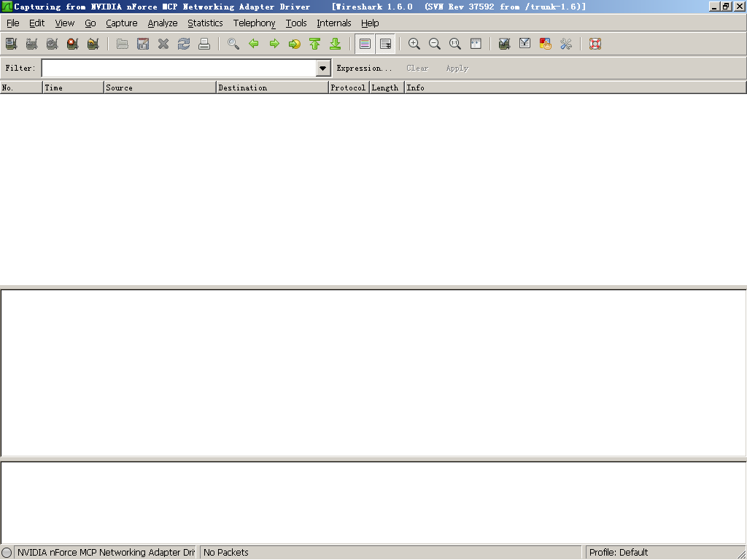Edit coloring rules icon
Viewport: 747px width, 560px height.
coord(546,44)
